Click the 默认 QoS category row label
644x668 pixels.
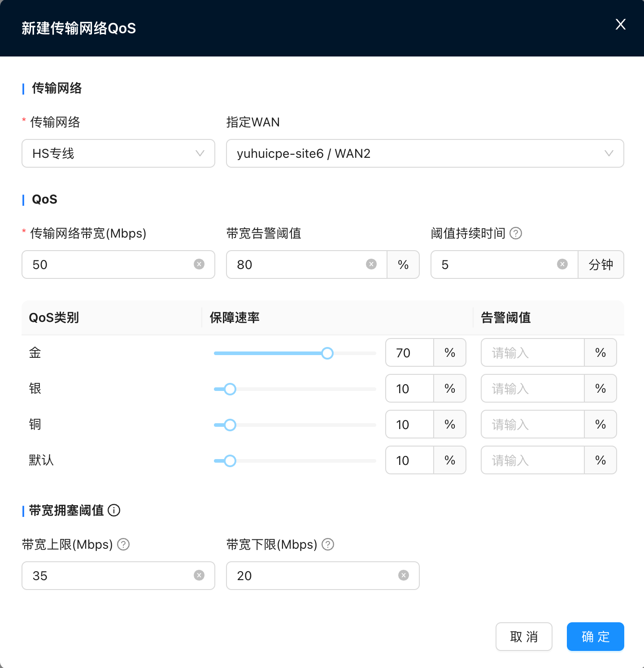[41, 460]
